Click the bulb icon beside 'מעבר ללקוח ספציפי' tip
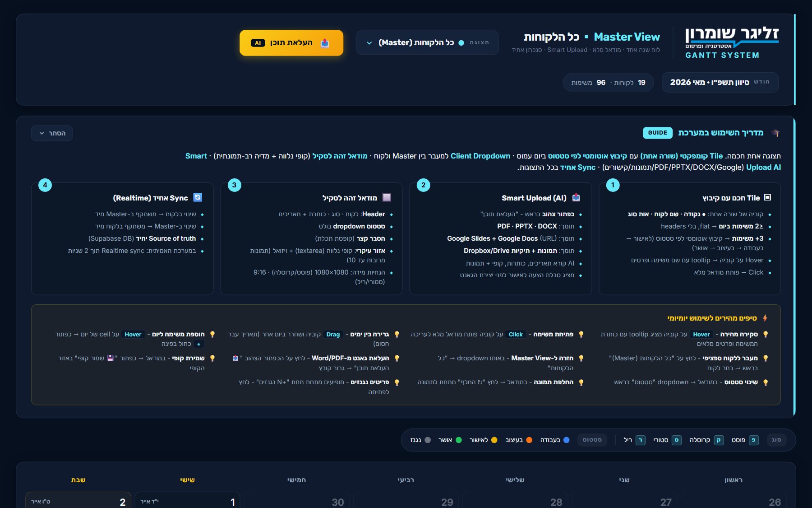Screen dimensions: 812x508 (x=766, y=359)
